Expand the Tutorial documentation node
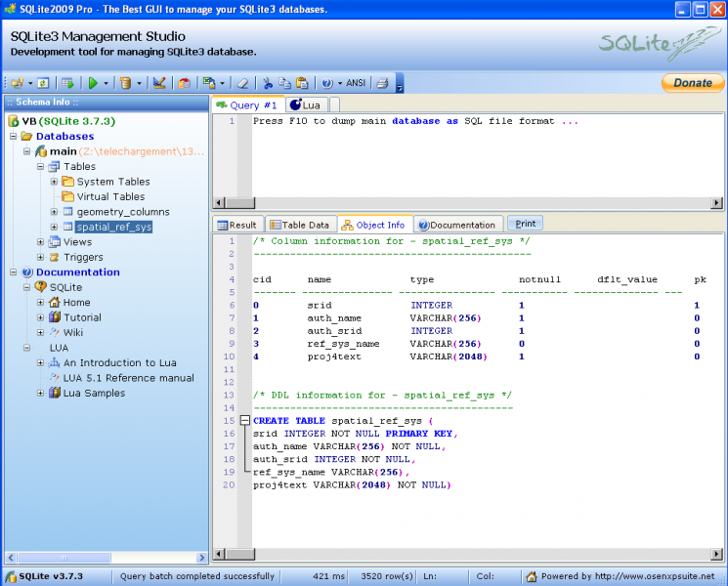728x586 pixels. [40, 317]
